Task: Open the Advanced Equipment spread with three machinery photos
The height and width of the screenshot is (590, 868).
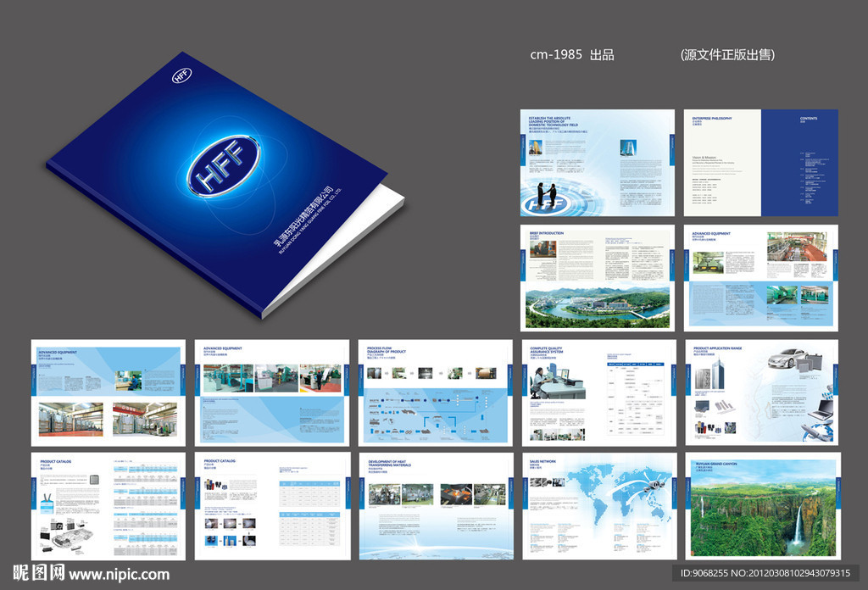Action: 272,393
